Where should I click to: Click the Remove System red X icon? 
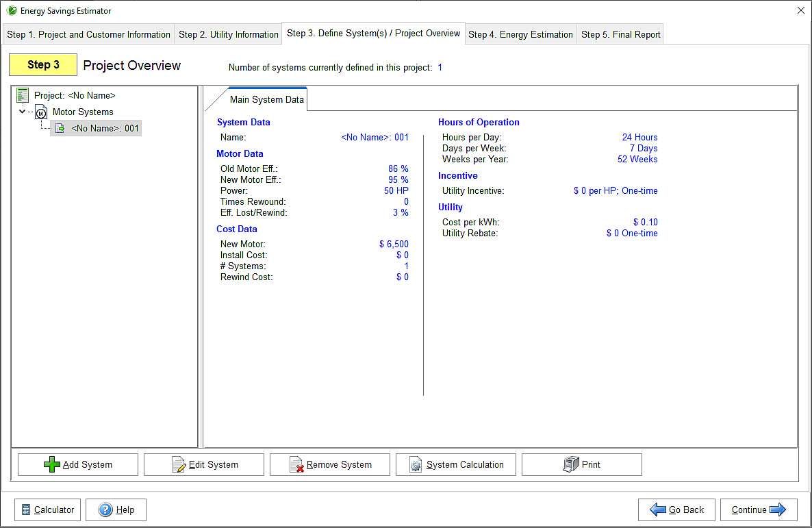tap(296, 465)
